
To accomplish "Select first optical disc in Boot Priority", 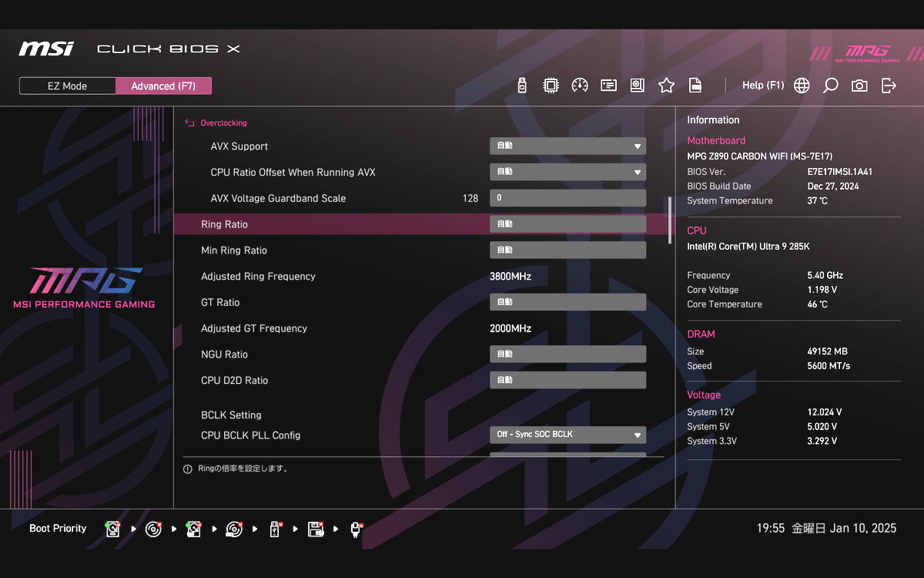I will (x=154, y=529).
